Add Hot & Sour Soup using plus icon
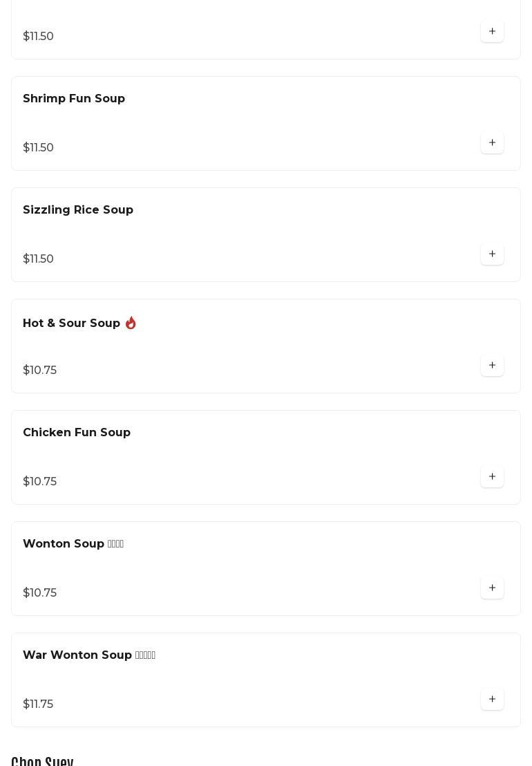Screen dimensions: 532x766 [492, 365]
